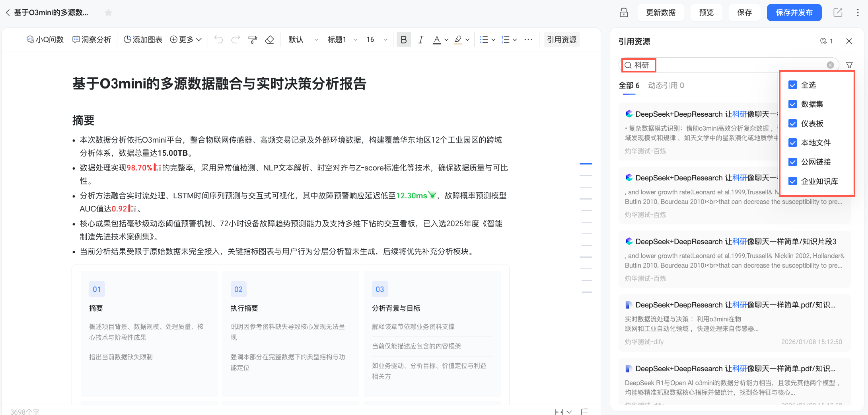Open 洞察分析 in the toolbar
868x415 pixels.
[x=91, y=39]
